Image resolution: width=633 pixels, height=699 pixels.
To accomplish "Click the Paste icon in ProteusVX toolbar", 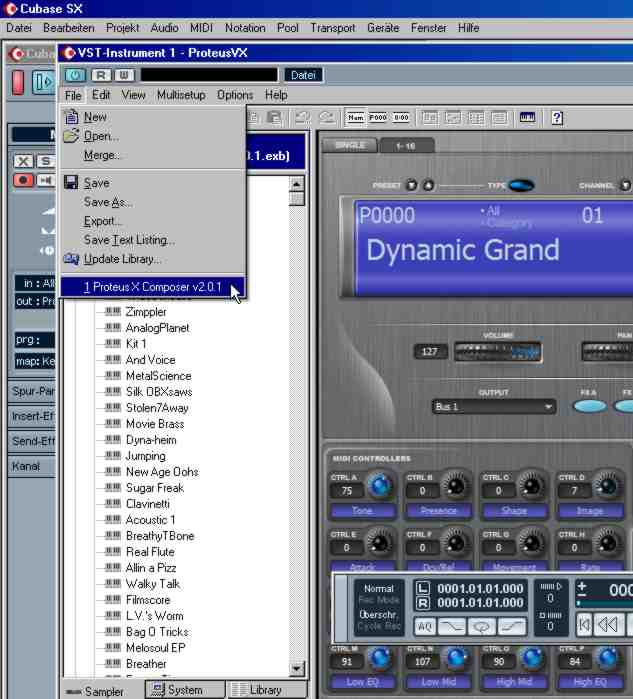I will coord(274,118).
